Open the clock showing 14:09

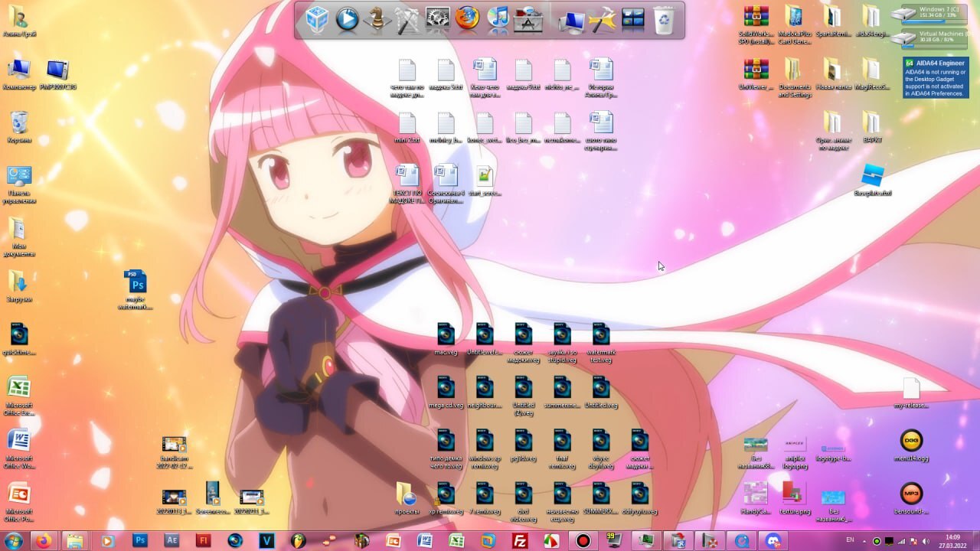tap(952, 541)
